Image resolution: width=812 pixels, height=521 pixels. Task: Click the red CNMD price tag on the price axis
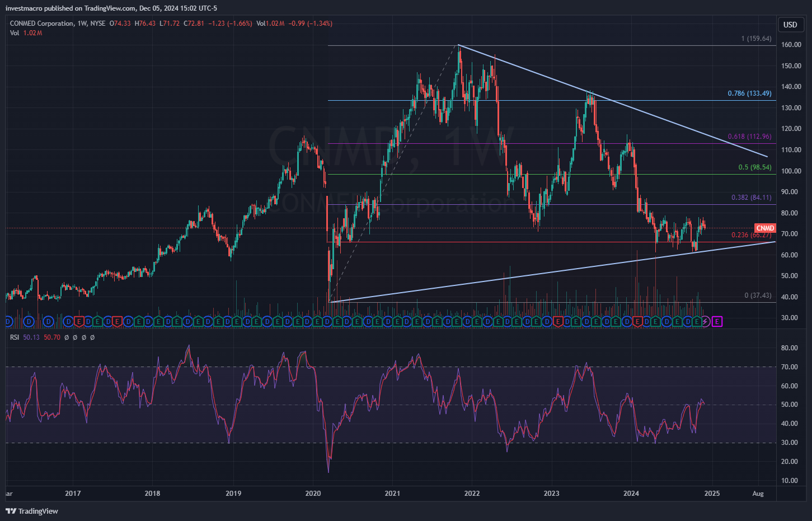click(765, 228)
